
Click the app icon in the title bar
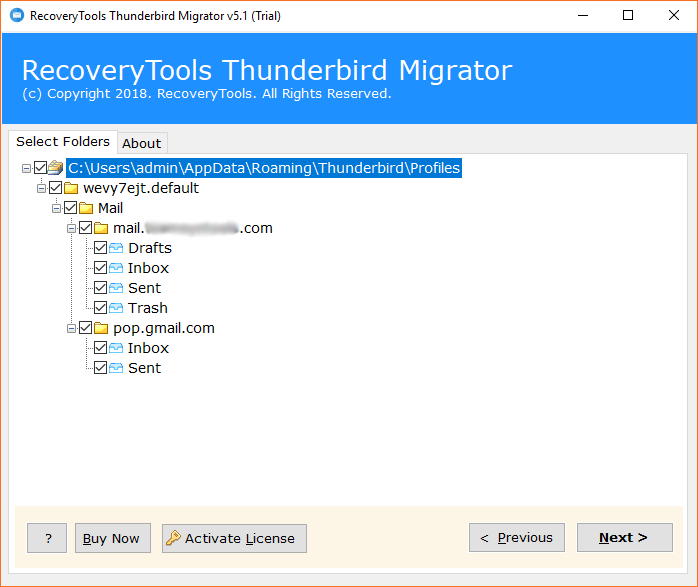17,16
